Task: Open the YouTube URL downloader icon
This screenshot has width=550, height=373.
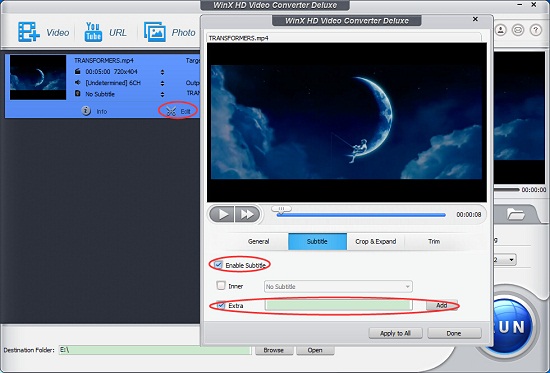Action: 93,32
